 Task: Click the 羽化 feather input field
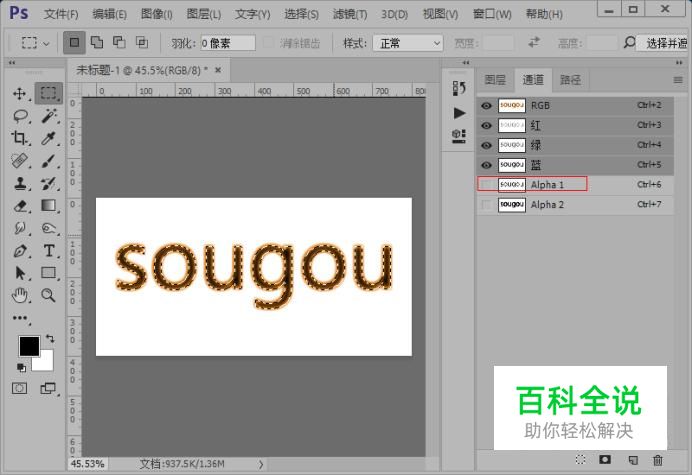click(228, 43)
